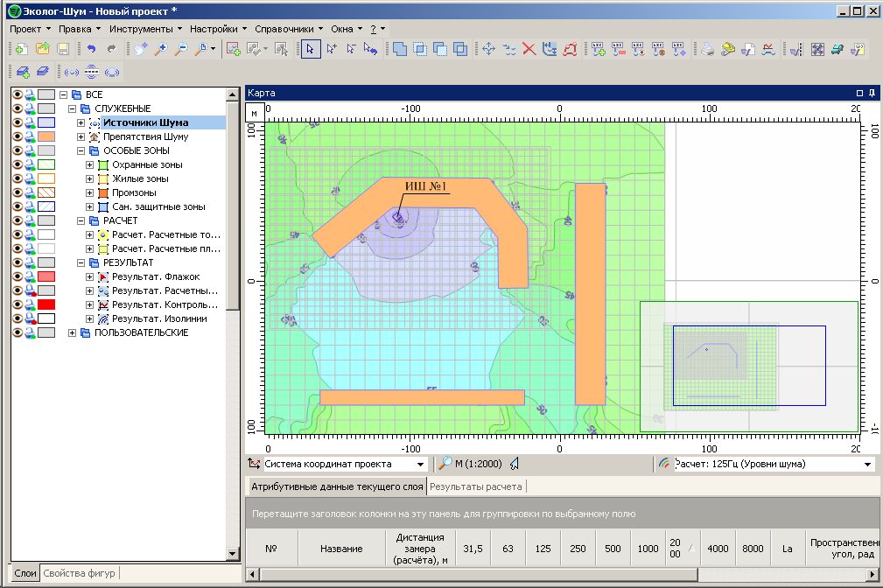Click the zoom in magnifier tool

(x=160, y=50)
